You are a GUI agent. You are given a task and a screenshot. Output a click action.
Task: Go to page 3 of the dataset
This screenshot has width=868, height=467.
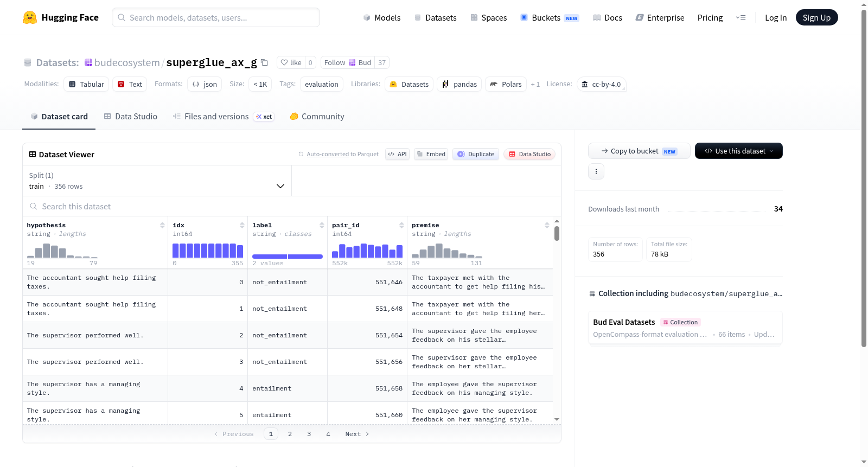[309, 434]
